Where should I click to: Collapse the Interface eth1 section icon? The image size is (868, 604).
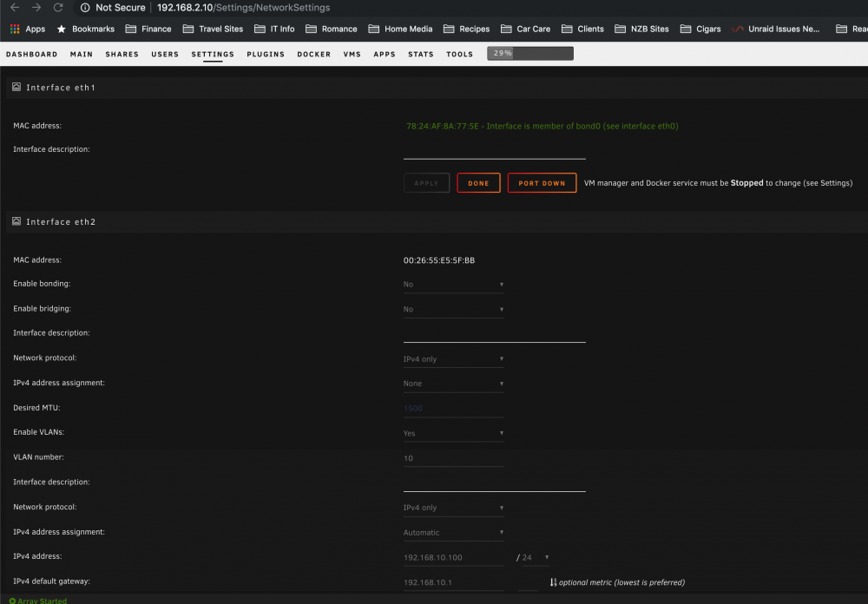16,87
